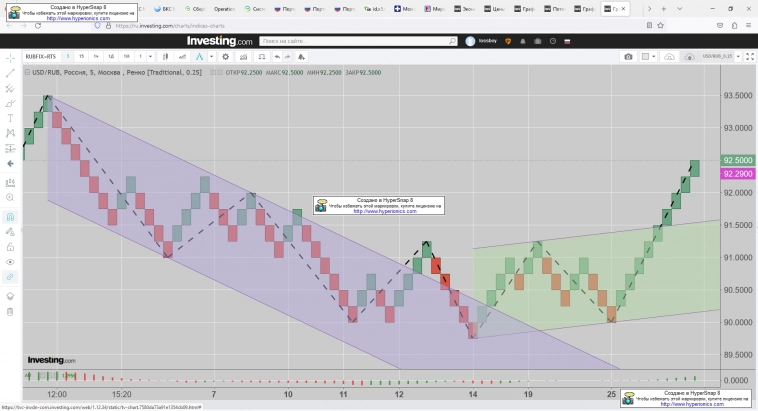The height and width of the screenshot is (411, 758).
Task: Open notifications bell in site header
Action: (523, 41)
